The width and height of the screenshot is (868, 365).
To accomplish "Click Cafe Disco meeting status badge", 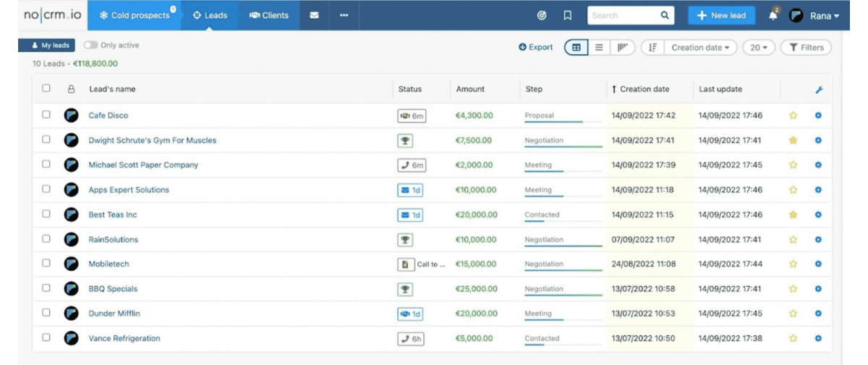I will coord(412,115).
